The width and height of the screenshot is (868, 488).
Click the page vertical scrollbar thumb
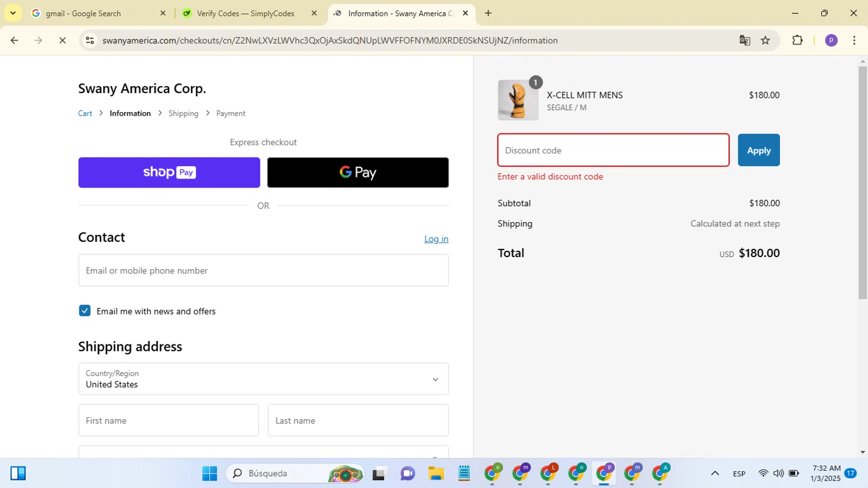pyautogui.click(x=863, y=182)
